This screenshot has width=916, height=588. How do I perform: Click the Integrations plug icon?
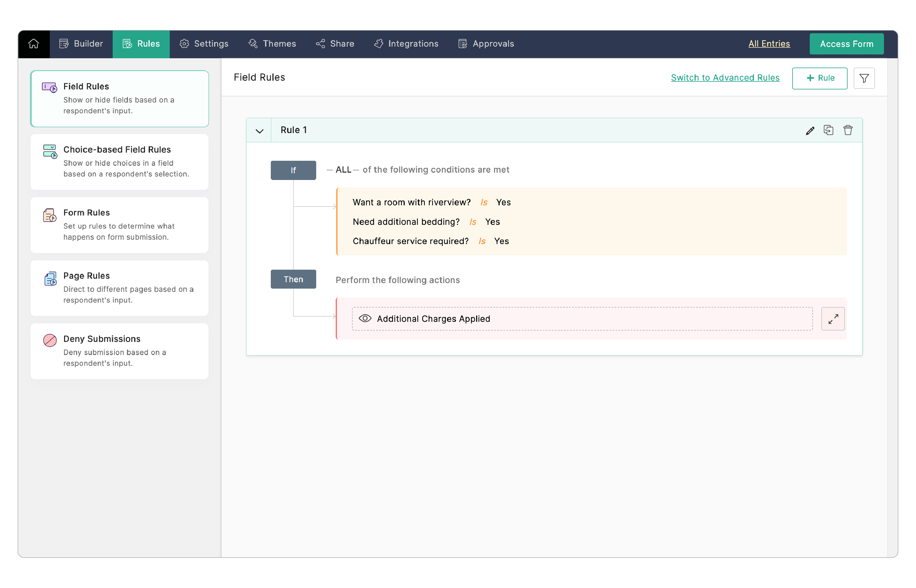pyautogui.click(x=379, y=44)
